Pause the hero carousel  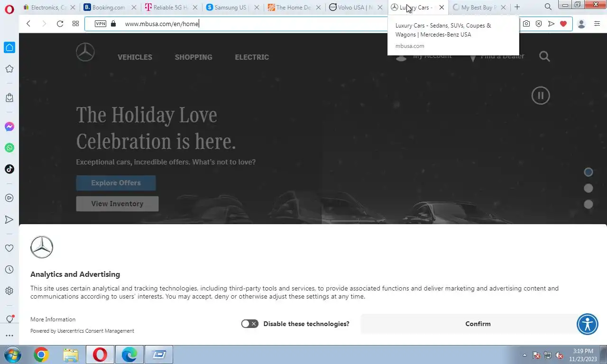coord(541,96)
